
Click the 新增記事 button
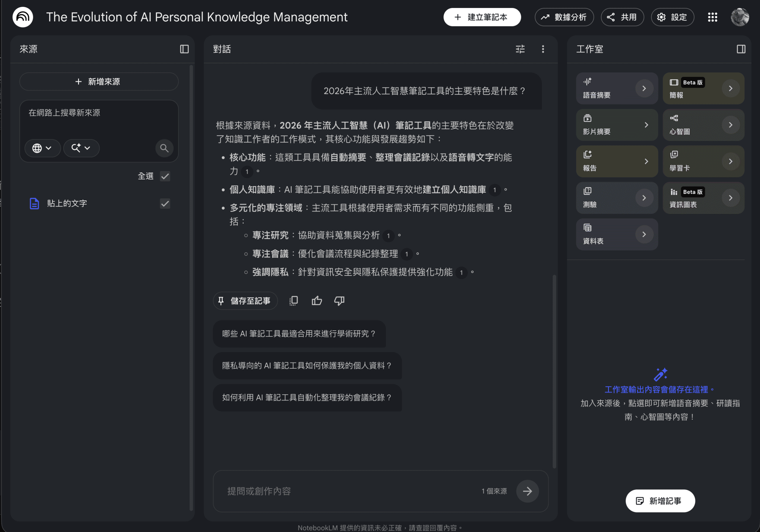click(x=660, y=501)
